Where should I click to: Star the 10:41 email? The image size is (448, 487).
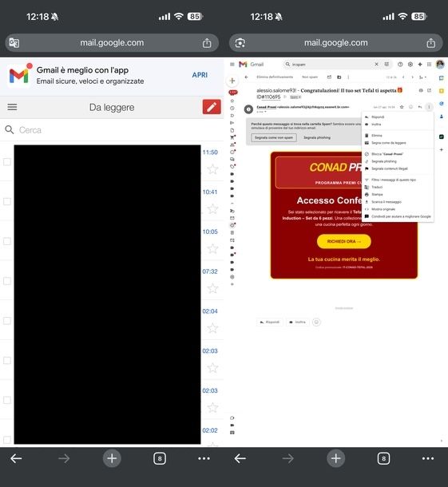pyautogui.click(x=212, y=209)
